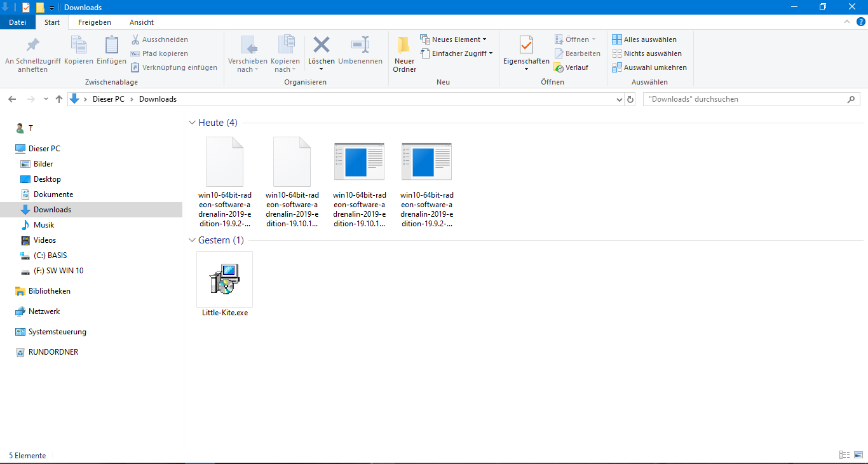Navigate back with the left arrow button
This screenshot has width=868, height=464.
pos(12,99)
